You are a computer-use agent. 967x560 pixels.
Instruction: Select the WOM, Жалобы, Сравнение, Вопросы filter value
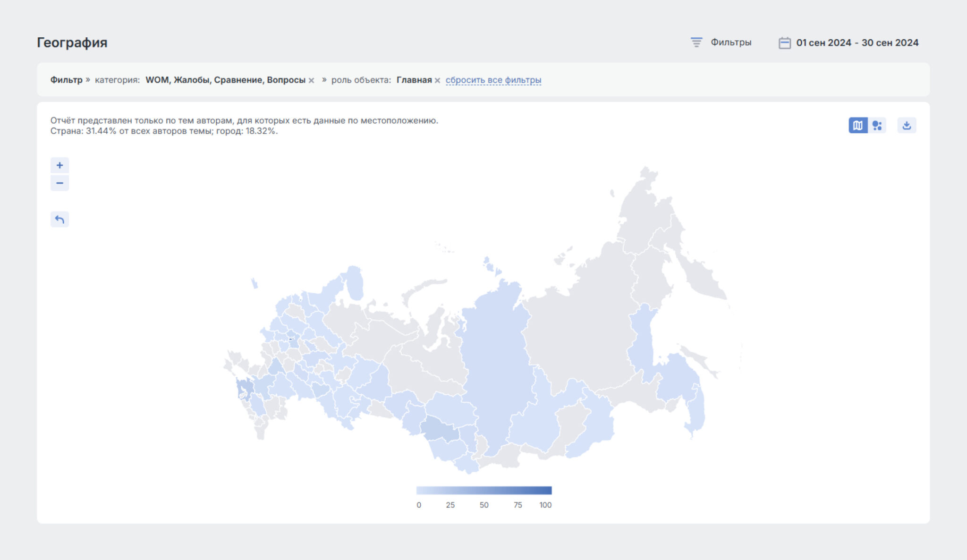tap(225, 80)
